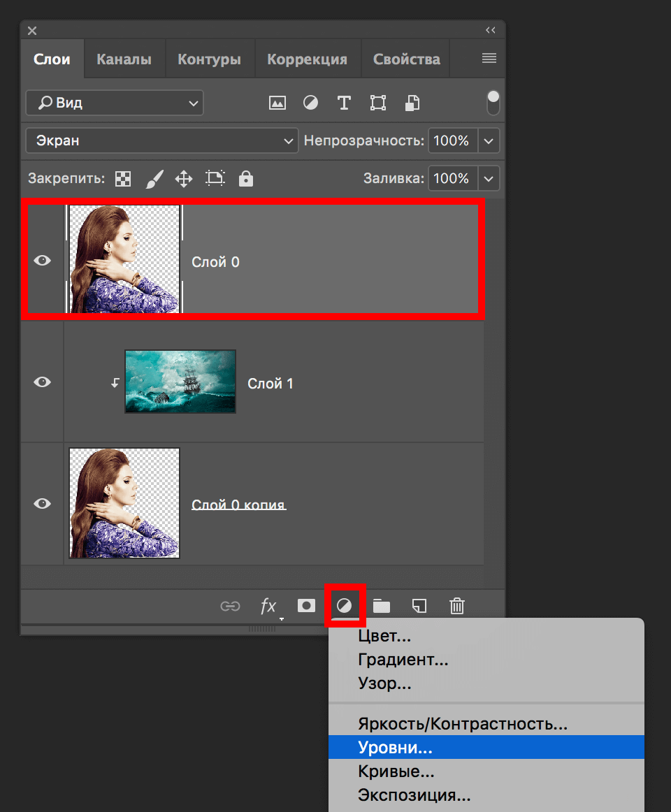Add a layer mask via bottom icon
The height and width of the screenshot is (812, 671).
coord(306,606)
